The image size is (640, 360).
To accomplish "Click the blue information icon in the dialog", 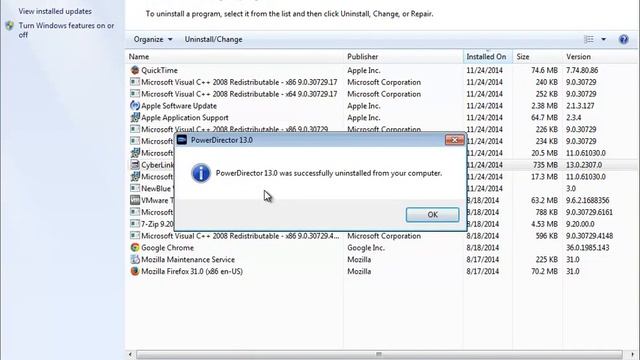I will click(201, 173).
